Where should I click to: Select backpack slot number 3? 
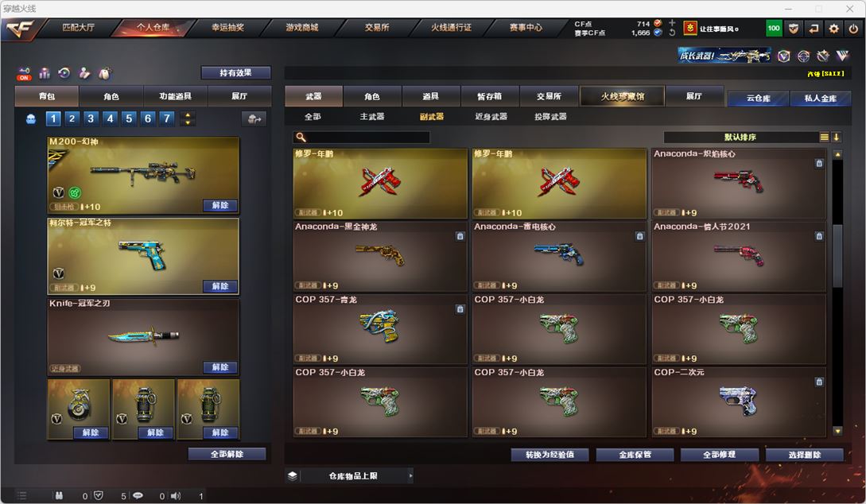pyautogui.click(x=91, y=118)
